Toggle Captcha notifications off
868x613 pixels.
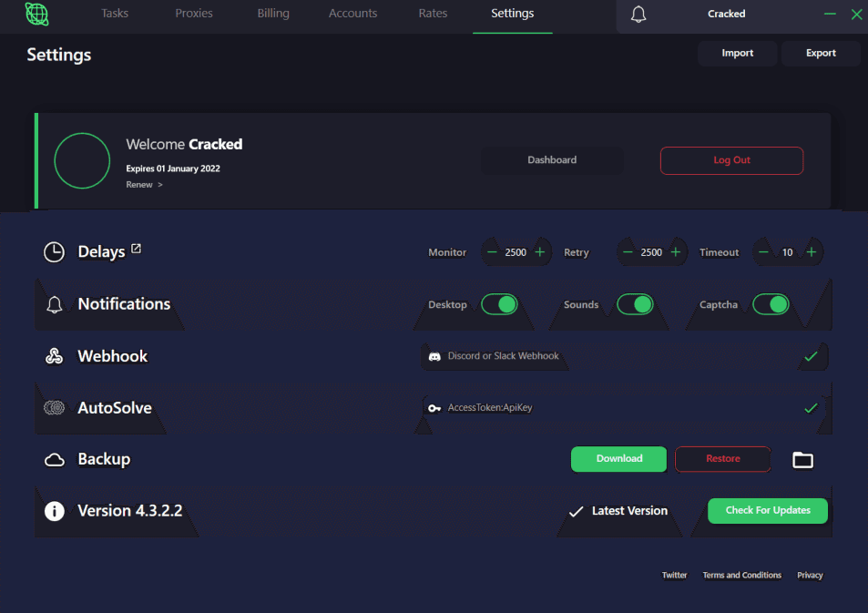click(x=771, y=304)
